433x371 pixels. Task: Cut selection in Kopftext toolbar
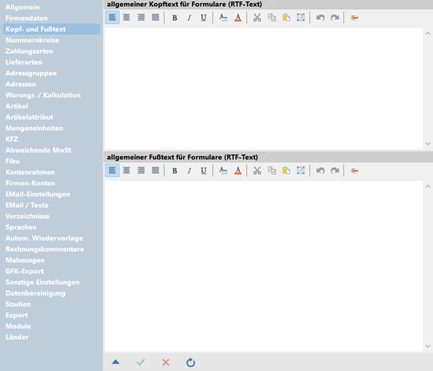(257, 18)
